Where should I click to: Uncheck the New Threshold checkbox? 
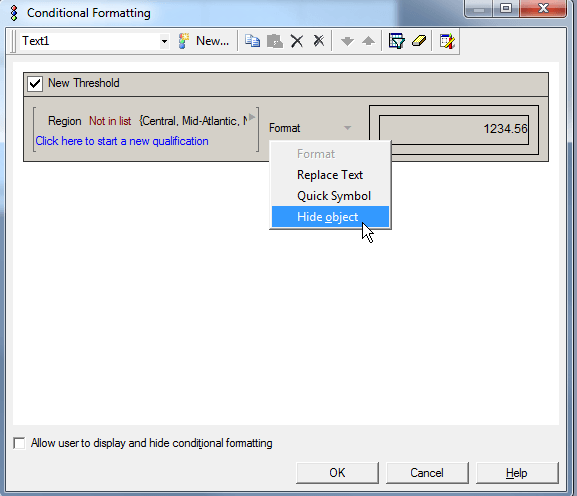[x=35, y=84]
